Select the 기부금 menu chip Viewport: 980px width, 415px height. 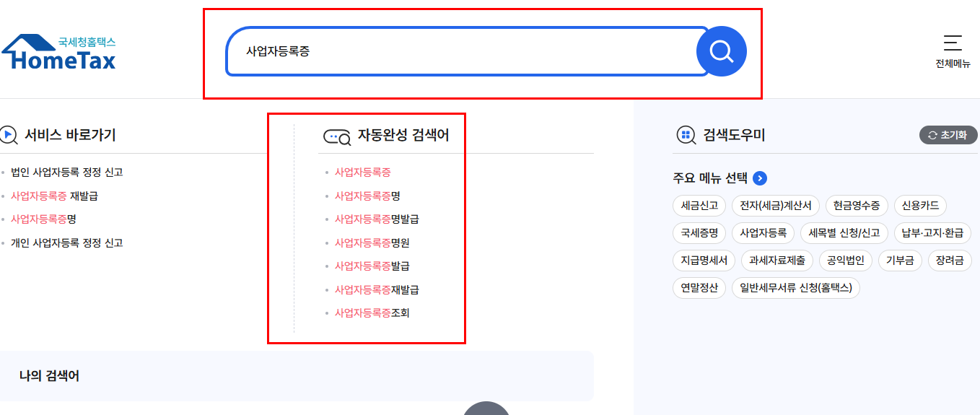point(900,261)
